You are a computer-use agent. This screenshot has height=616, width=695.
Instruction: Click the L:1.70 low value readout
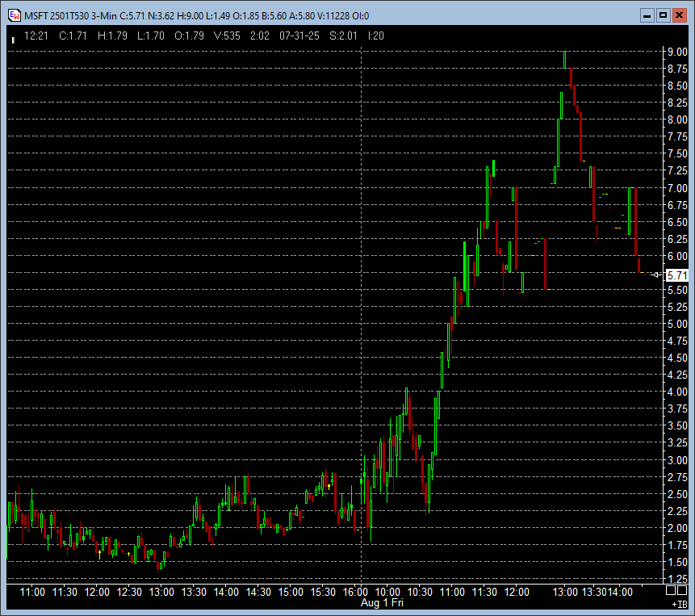tap(151, 36)
